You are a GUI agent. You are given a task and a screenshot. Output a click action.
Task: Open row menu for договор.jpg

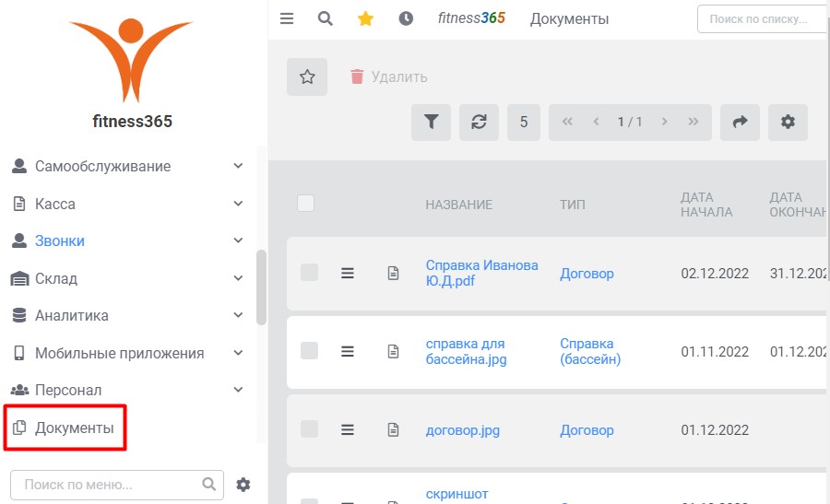point(348,429)
